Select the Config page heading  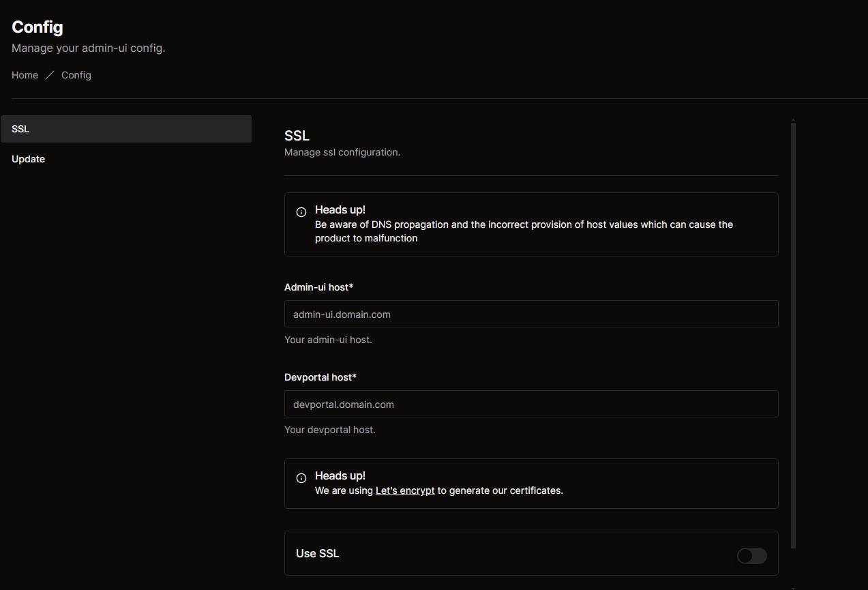(x=38, y=27)
